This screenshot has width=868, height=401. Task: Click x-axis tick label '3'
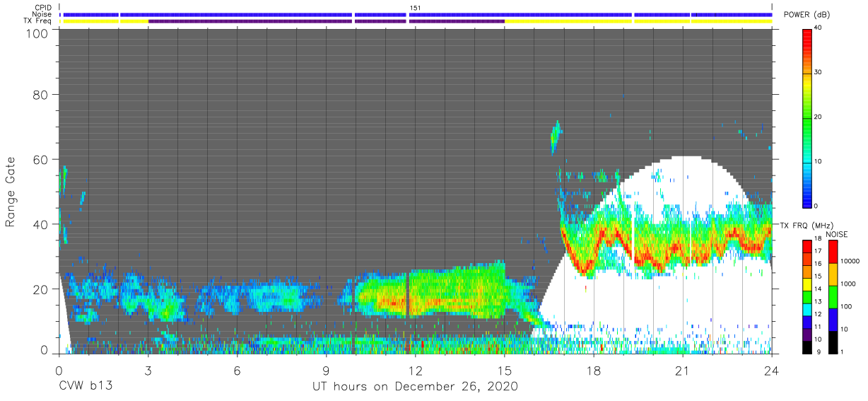click(148, 370)
